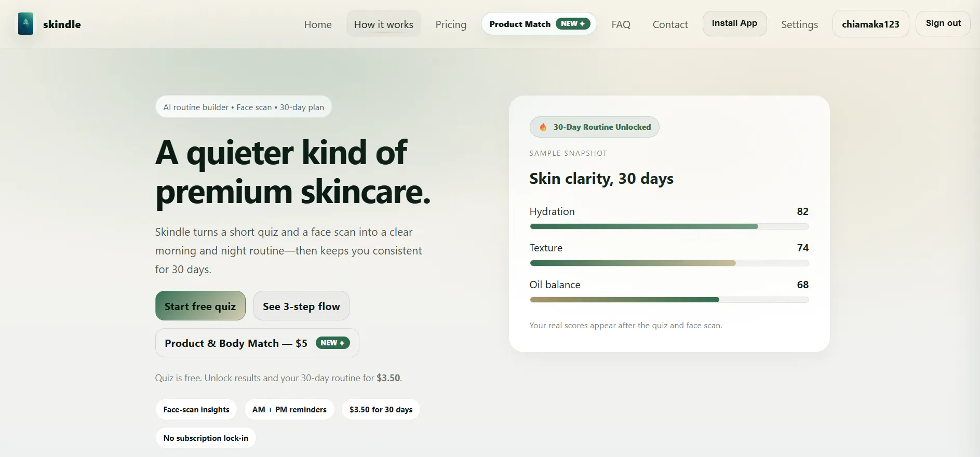Viewport: 980px width, 457px height.
Task: Click the Texture score value 74
Action: tap(802, 248)
